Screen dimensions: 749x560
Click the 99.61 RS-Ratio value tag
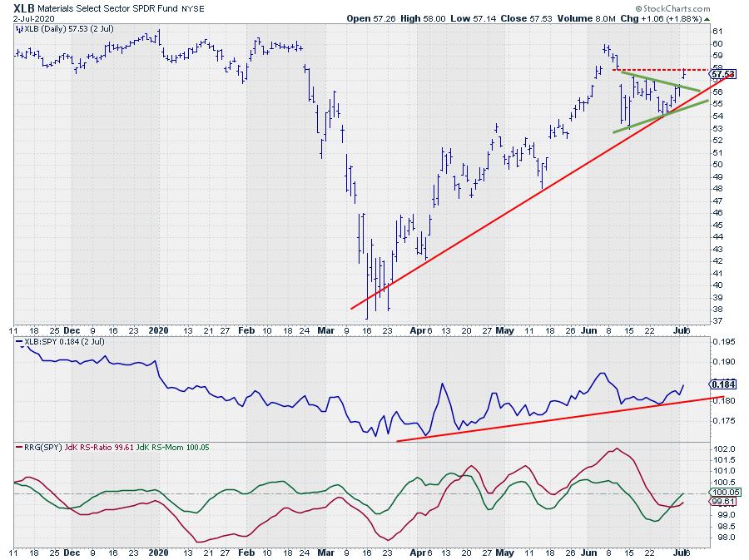(x=722, y=503)
